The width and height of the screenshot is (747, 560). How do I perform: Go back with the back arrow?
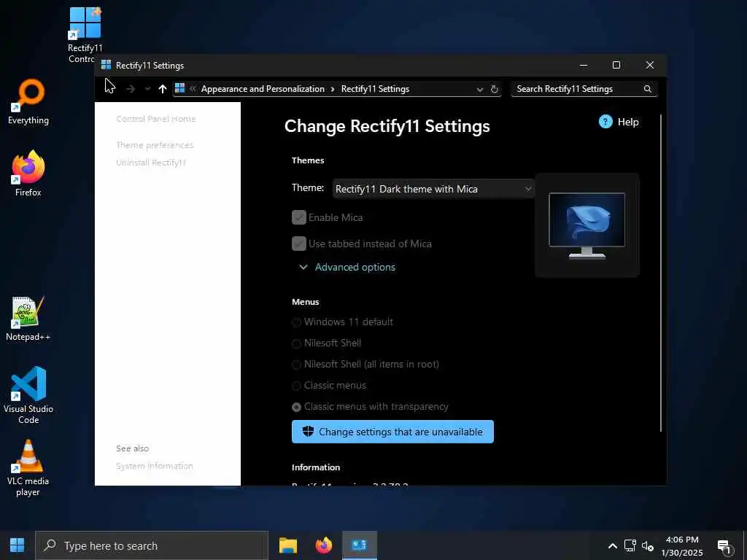coord(110,88)
